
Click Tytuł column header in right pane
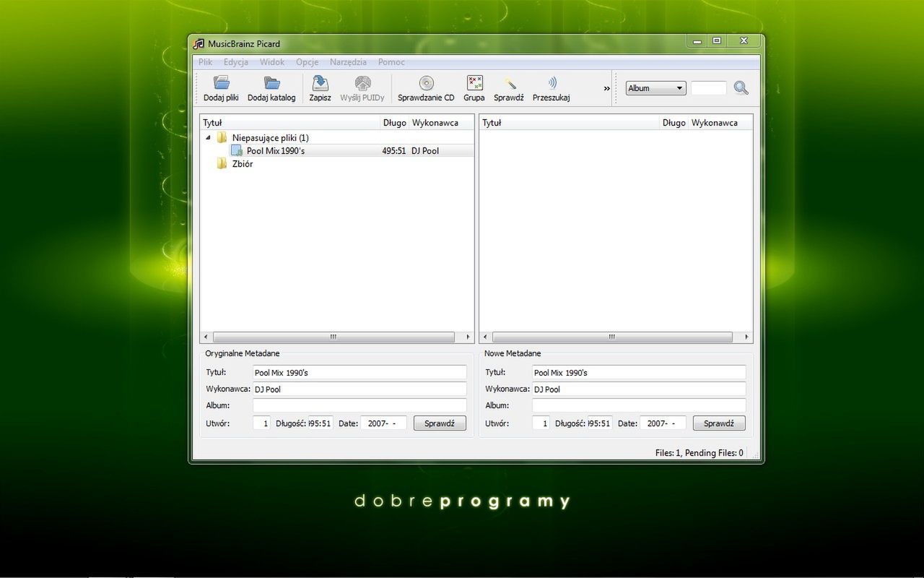pyautogui.click(x=570, y=123)
